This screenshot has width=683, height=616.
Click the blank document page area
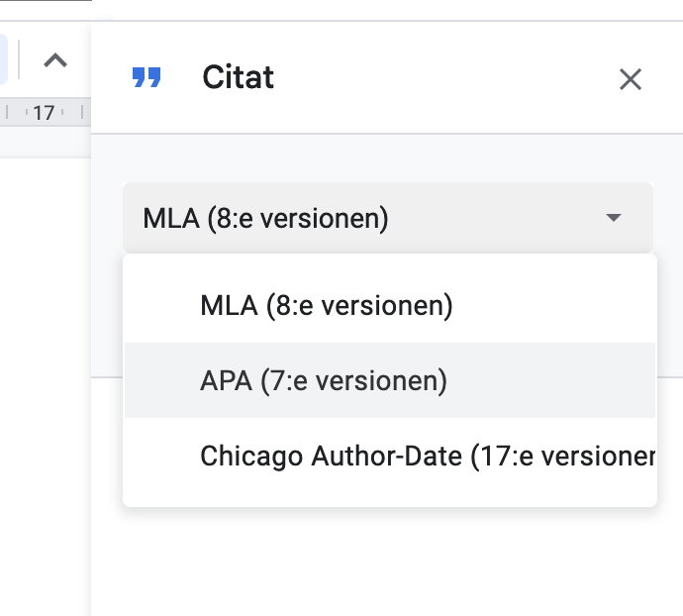click(46, 383)
